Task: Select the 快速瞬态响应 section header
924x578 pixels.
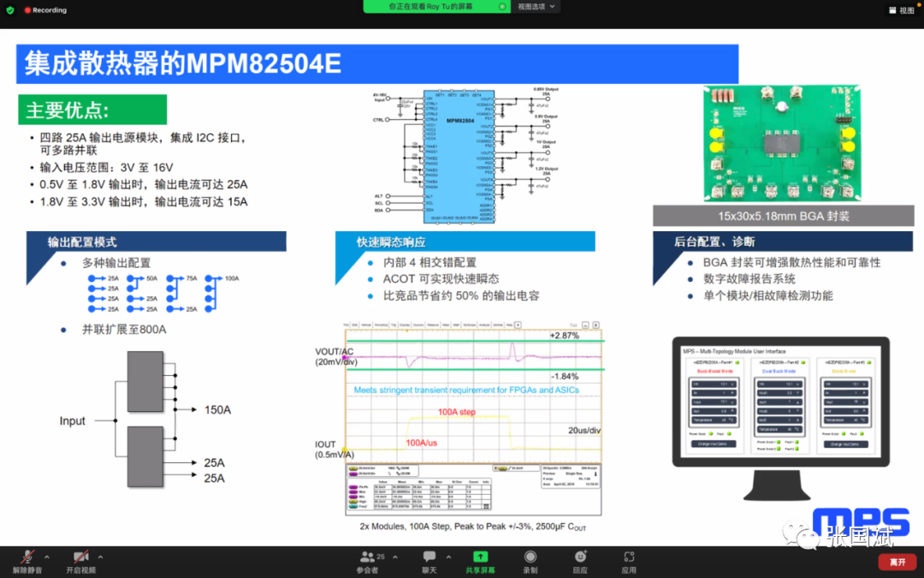Action: 465,241
